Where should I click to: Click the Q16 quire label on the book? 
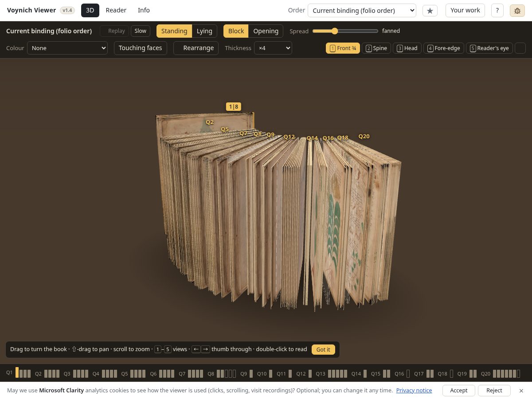(328, 138)
